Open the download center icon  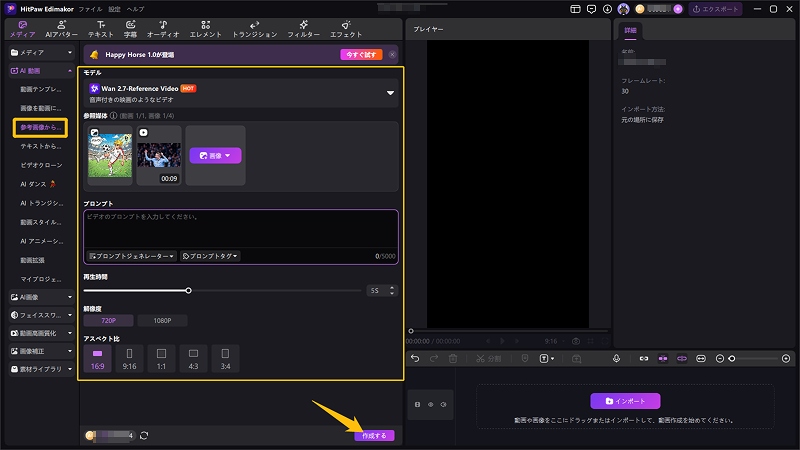click(x=607, y=9)
